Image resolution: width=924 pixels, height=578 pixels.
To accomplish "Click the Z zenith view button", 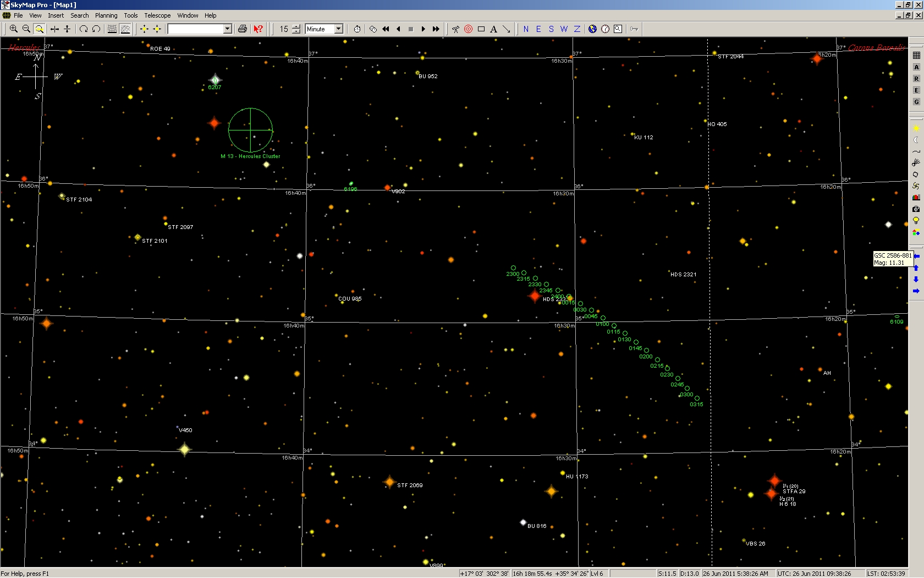I will (577, 29).
